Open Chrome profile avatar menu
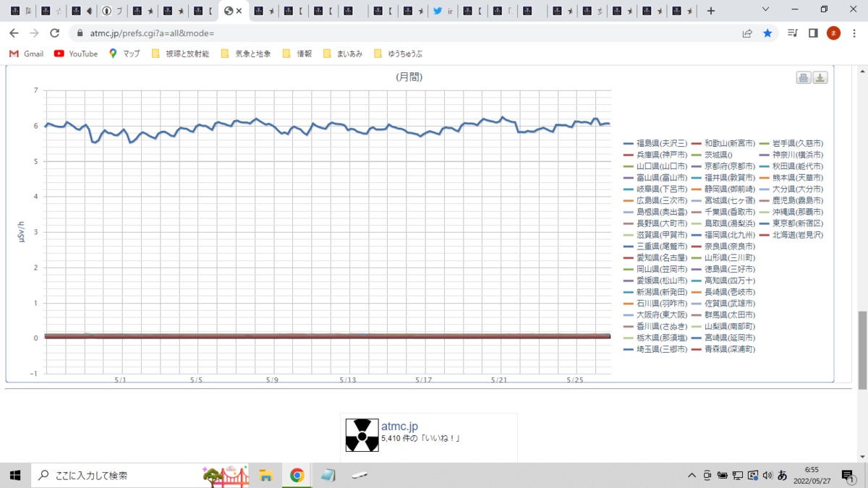The height and width of the screenshot is (488, 868). tap(833, 33)
